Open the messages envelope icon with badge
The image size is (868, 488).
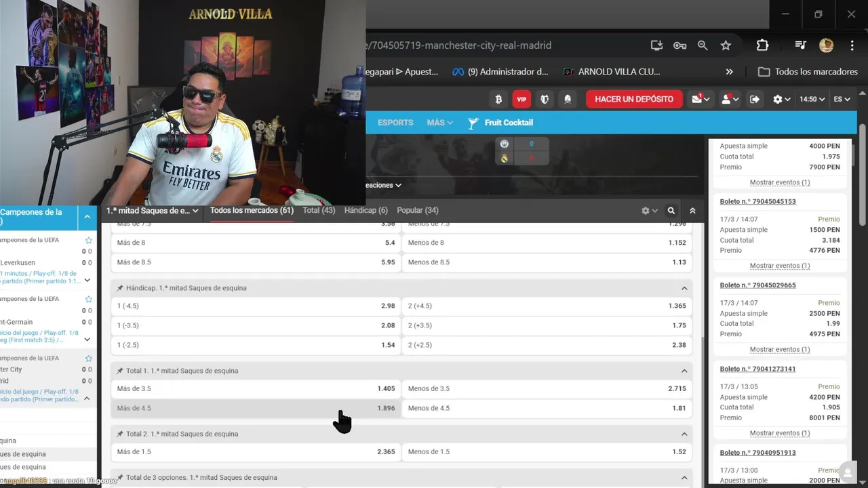coord(701,99)
